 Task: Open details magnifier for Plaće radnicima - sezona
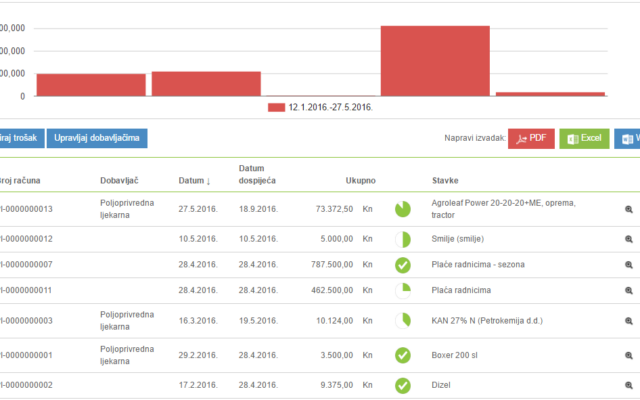[x=629, y=265]
